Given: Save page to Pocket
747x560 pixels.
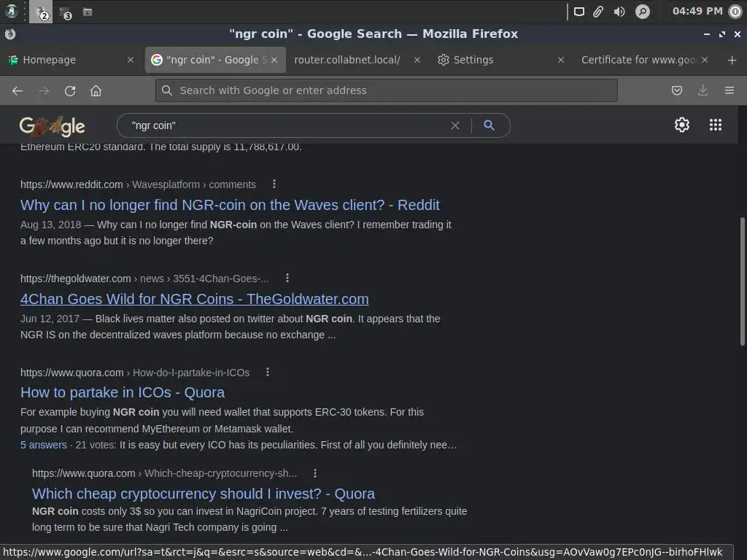Looking at the screenshot, I should click(676, 90).
